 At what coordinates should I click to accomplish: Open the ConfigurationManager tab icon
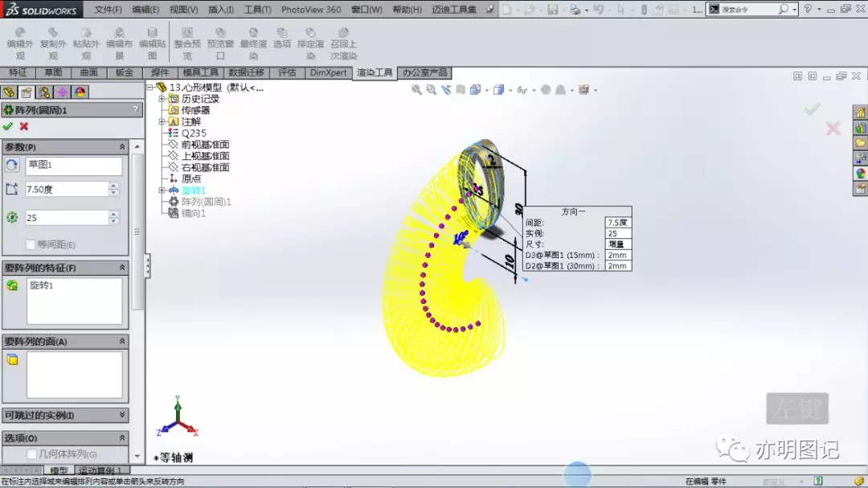44,92
